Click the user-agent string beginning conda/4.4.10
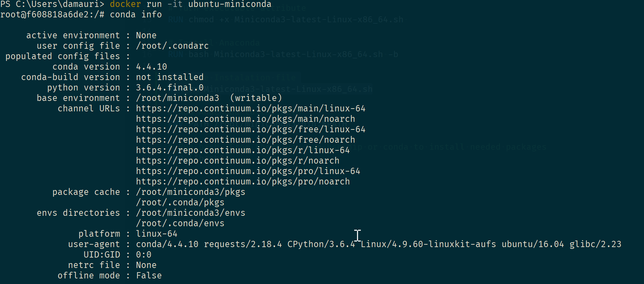644x284 pixels. (x=378, y=244)
